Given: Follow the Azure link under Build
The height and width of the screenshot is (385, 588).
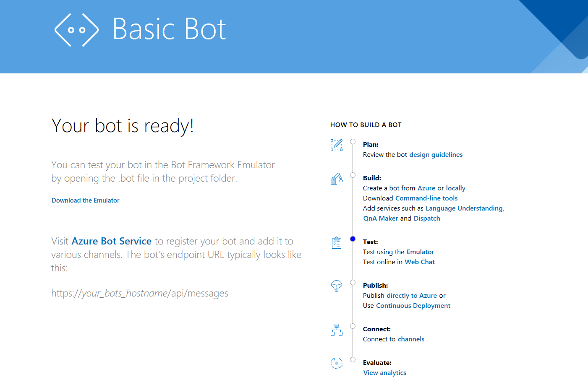Looking at the screenshot, I should [426, 188].
